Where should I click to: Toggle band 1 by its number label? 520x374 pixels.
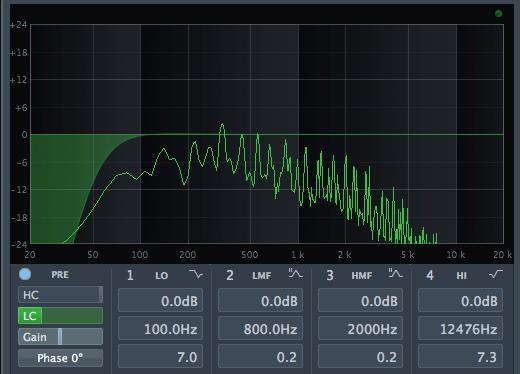click(x=130, y=275)
